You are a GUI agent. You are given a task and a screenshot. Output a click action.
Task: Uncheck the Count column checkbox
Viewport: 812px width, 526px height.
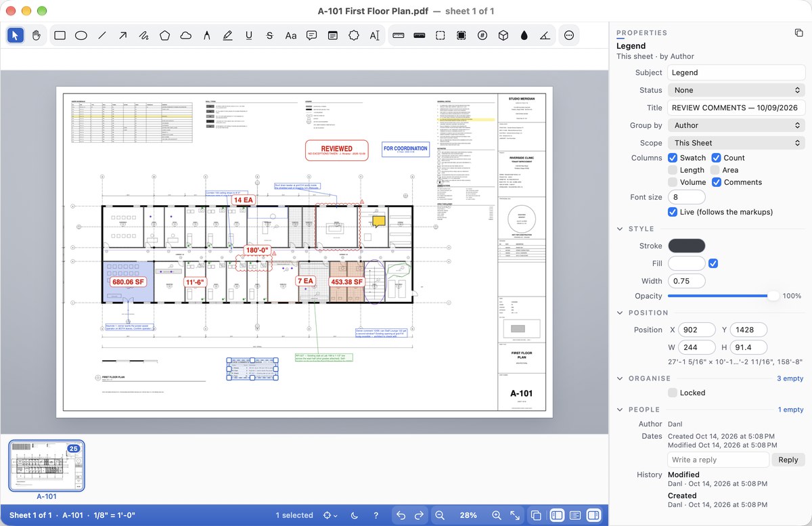pos(716,158)
